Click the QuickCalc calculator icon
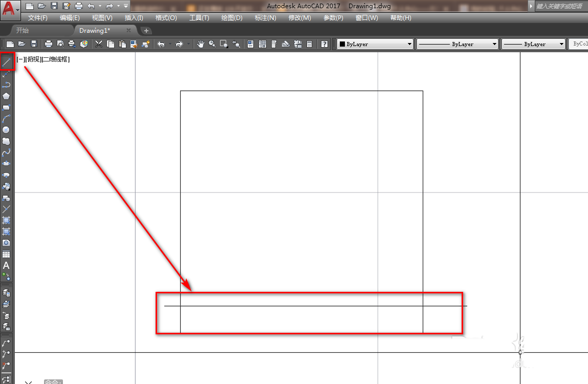The width and height of the screenshot is (588, 384). [x=310, y=45]
